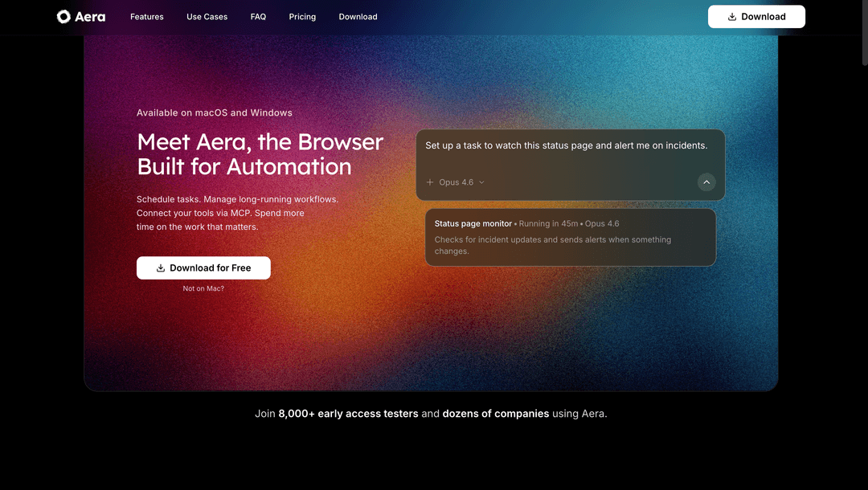Go to Pricing via the navigation

[302, 16]
